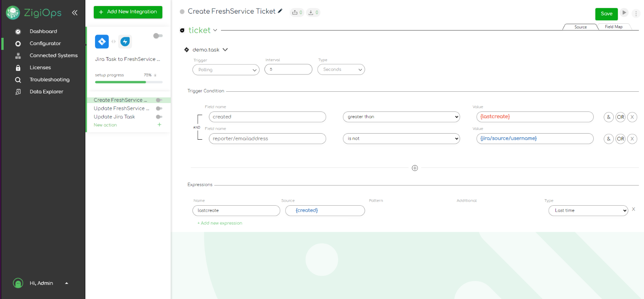The image size is (644, 299).
Task: Select the Create FreshService action
Action: 120,100
